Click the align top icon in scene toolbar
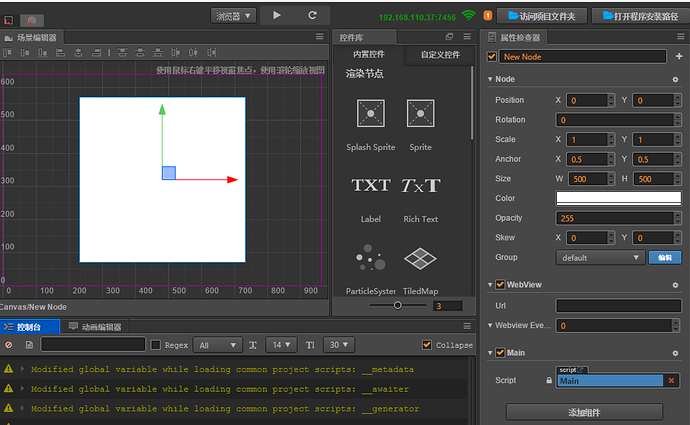690x425 pixels. [x=7, y=53]
